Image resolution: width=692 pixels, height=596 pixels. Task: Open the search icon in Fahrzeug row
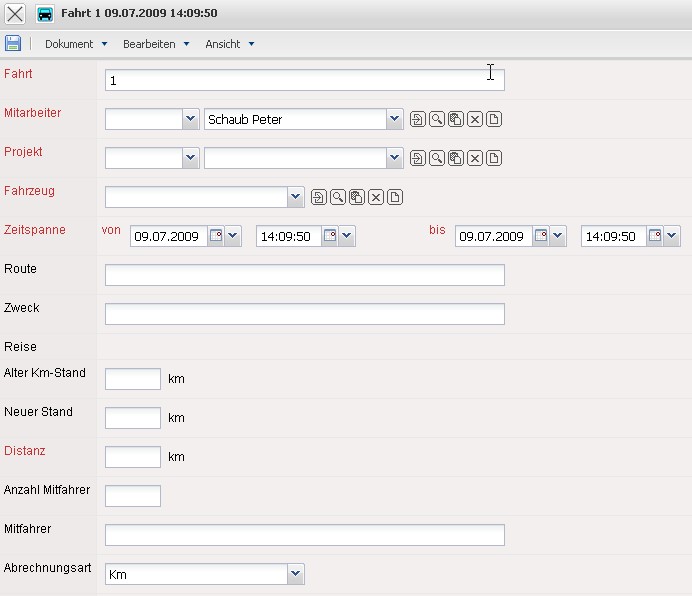coord(338,197)
